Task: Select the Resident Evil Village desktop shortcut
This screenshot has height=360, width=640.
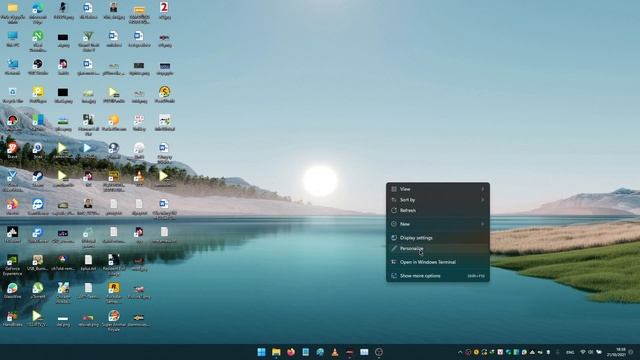Action: [114, 265]
